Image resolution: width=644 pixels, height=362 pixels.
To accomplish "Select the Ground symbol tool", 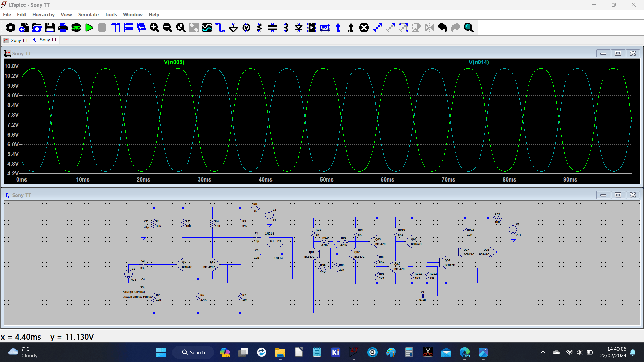I will pyautogui.click(x=233, y=28).
